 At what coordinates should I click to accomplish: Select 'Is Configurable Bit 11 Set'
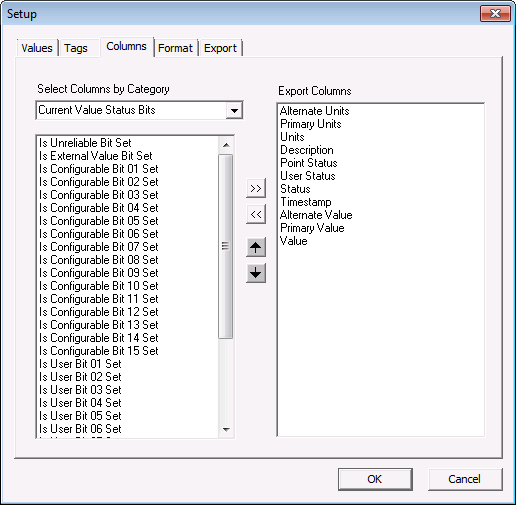point(98,299)
